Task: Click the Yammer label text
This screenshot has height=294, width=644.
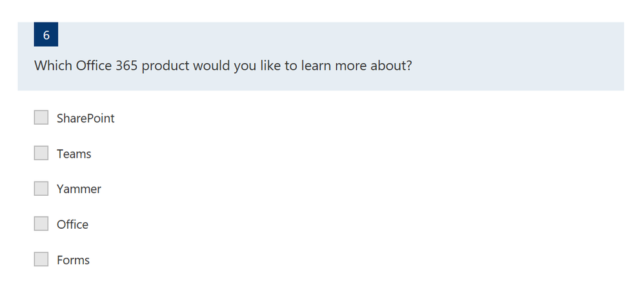Action: [79, 189]
